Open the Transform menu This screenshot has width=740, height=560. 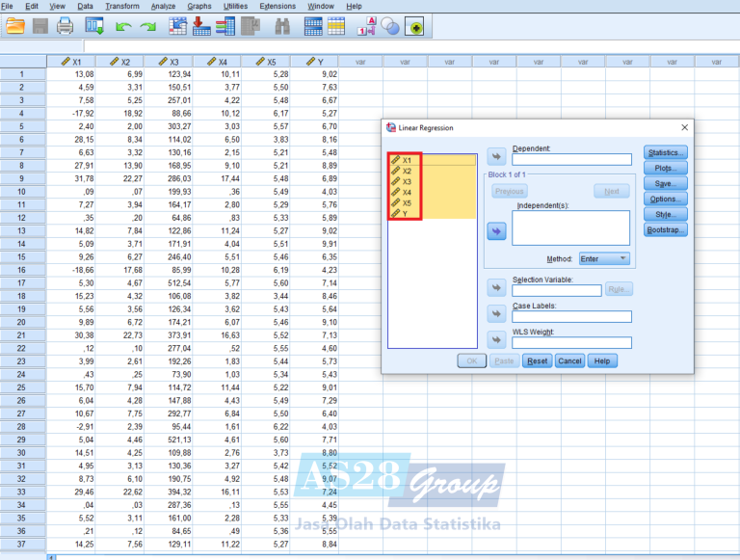tap(122, 6)
